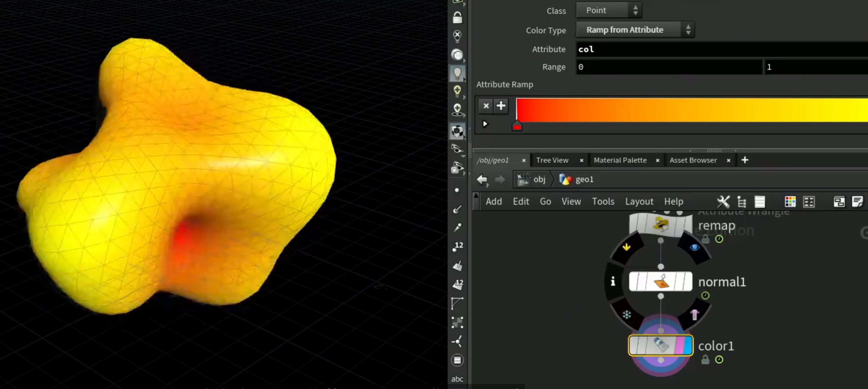Click the orange-yellow Attribute Ramp gradient bar
868x389 pixels.
pyautogui.click(x=692, y=110)
